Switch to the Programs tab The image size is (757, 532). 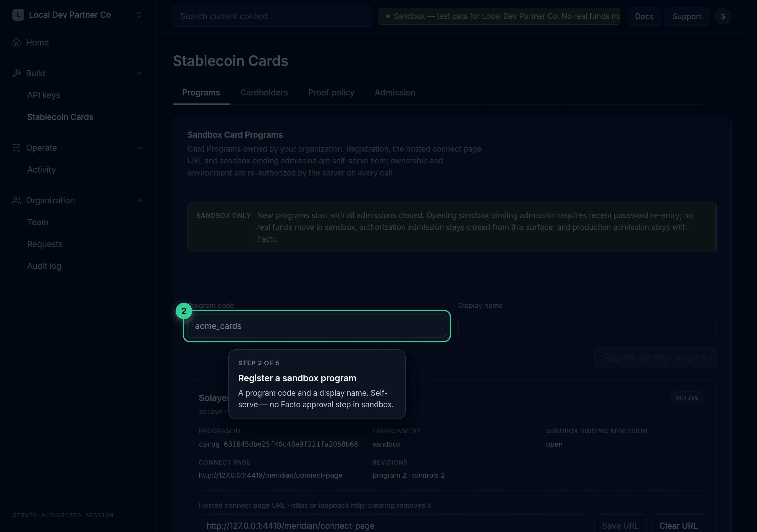[x=201, y=93]
